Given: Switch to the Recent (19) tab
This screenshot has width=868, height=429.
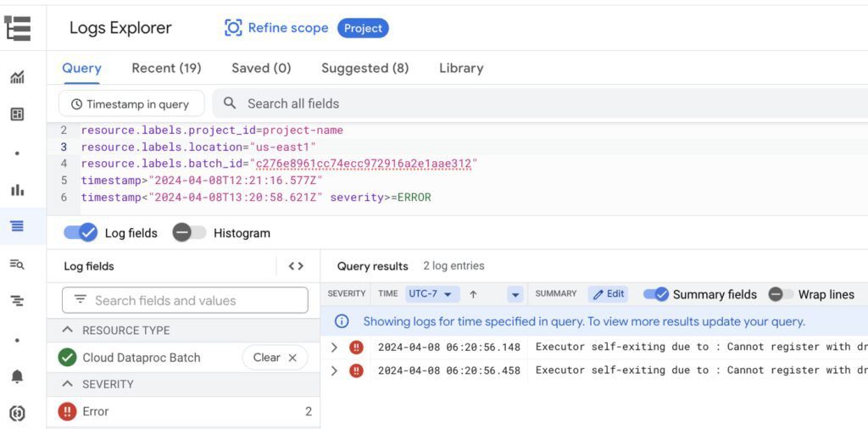Looking at the screenshot, I should (166, 69).
